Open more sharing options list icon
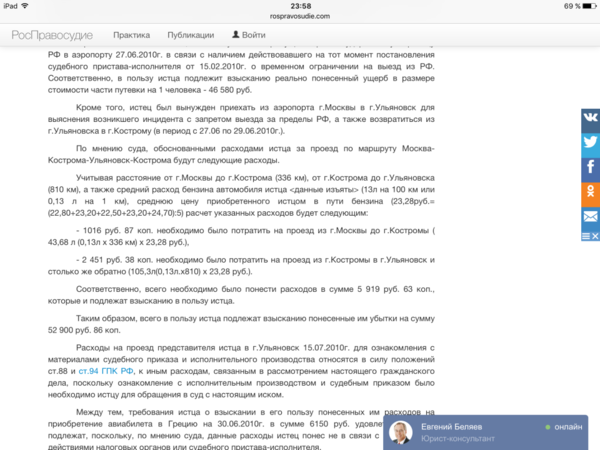The height and width of the screenshot is (450, 600). click(x=585, y=235)
